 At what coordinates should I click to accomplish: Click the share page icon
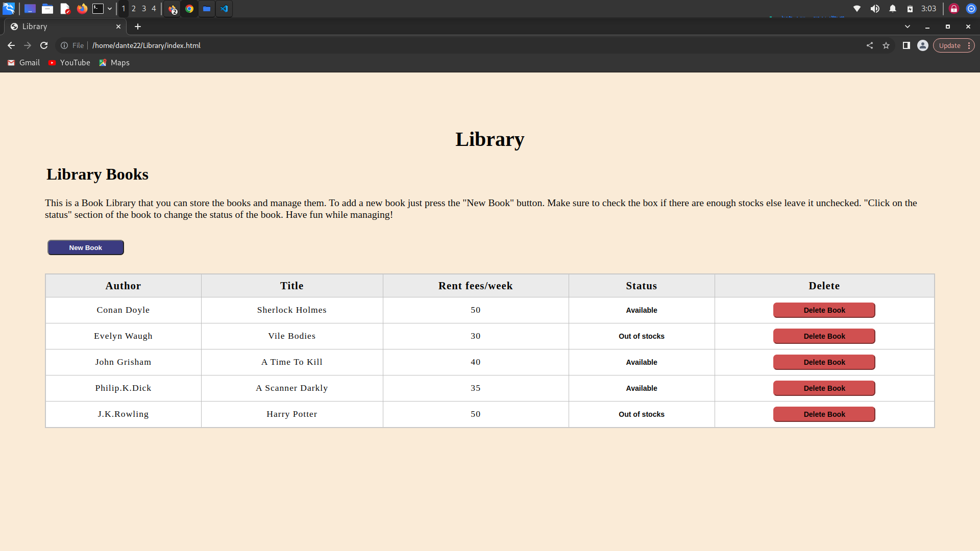coord(870,45)
